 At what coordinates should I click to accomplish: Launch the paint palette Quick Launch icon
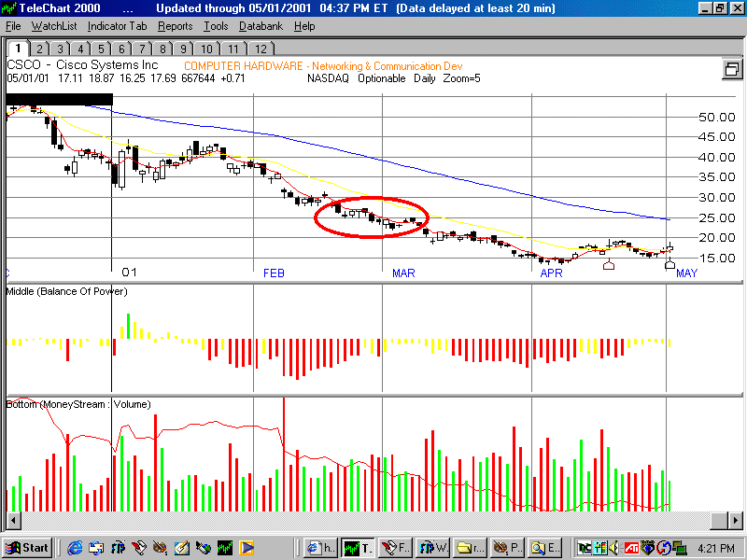(161, 548)
